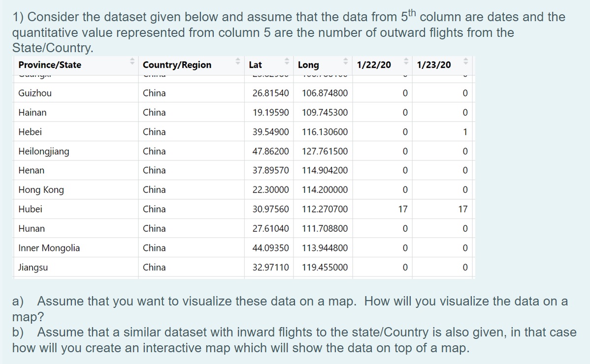Viewport: 590px width, 364px height.
Task: Select the Country/Region column header
Action: click(177, 64)
